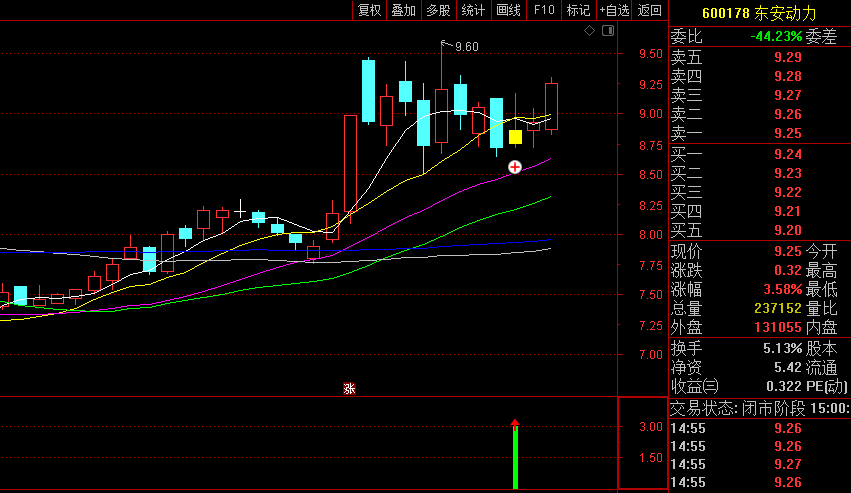
Task: Click the 现价 9.25 value
Action: (x=788, y=251)
